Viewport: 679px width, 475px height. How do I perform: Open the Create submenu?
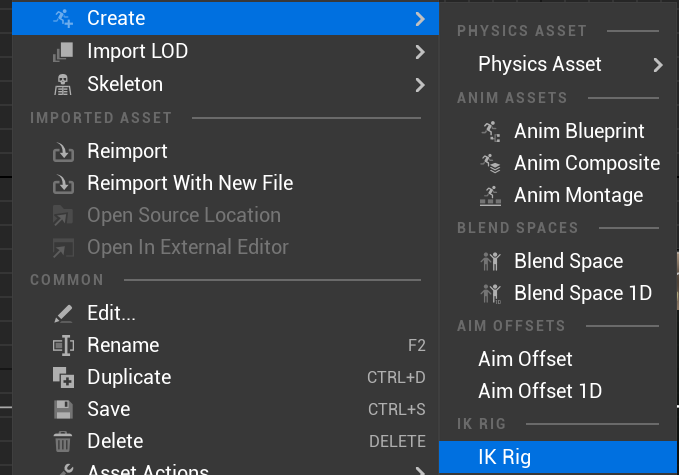click(225, 18)
